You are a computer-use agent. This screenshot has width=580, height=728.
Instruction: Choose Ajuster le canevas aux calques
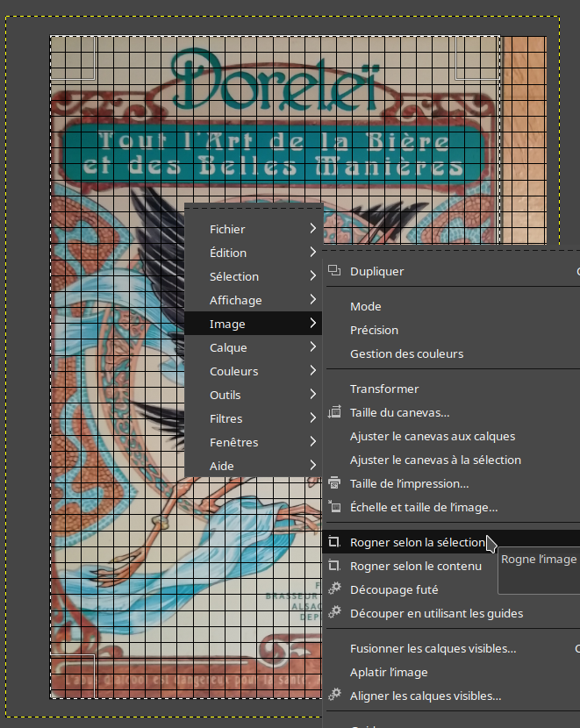(x=432, y=436)
